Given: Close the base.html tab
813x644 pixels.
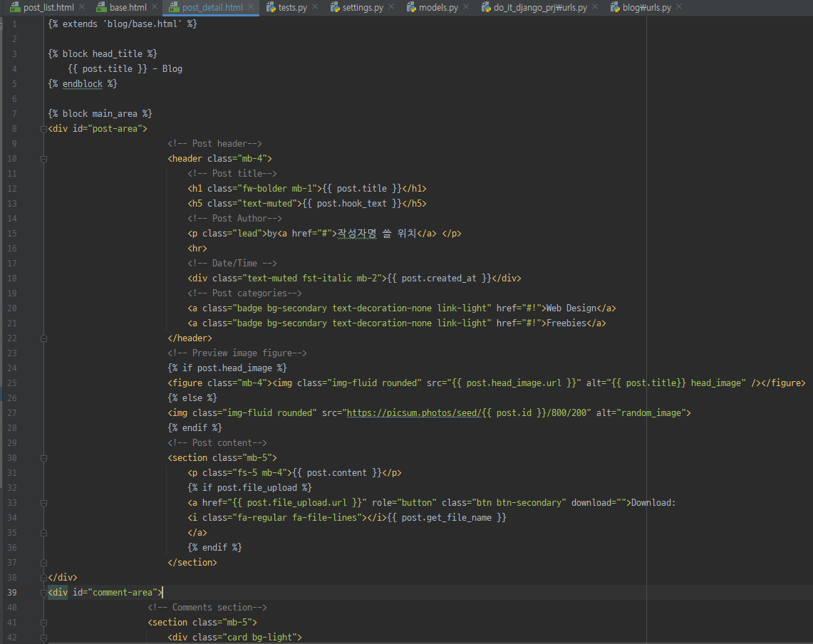Looking at the screenshot, I should (x=155, y=6).
